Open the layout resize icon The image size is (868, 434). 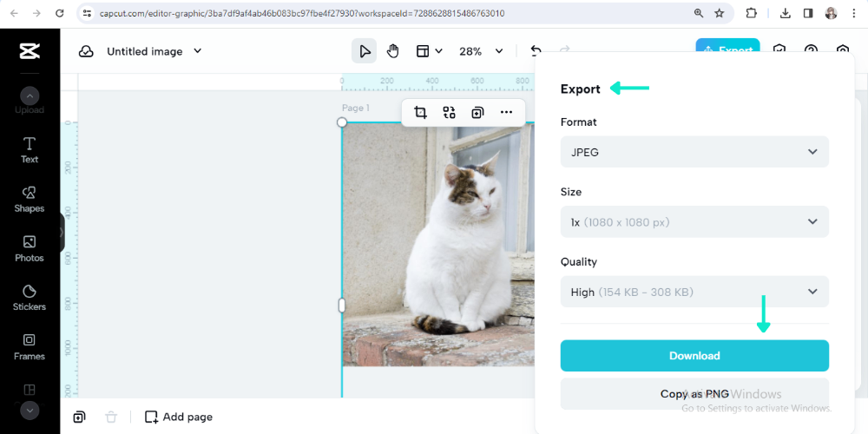pyautogui.click(x=423, y=51)
